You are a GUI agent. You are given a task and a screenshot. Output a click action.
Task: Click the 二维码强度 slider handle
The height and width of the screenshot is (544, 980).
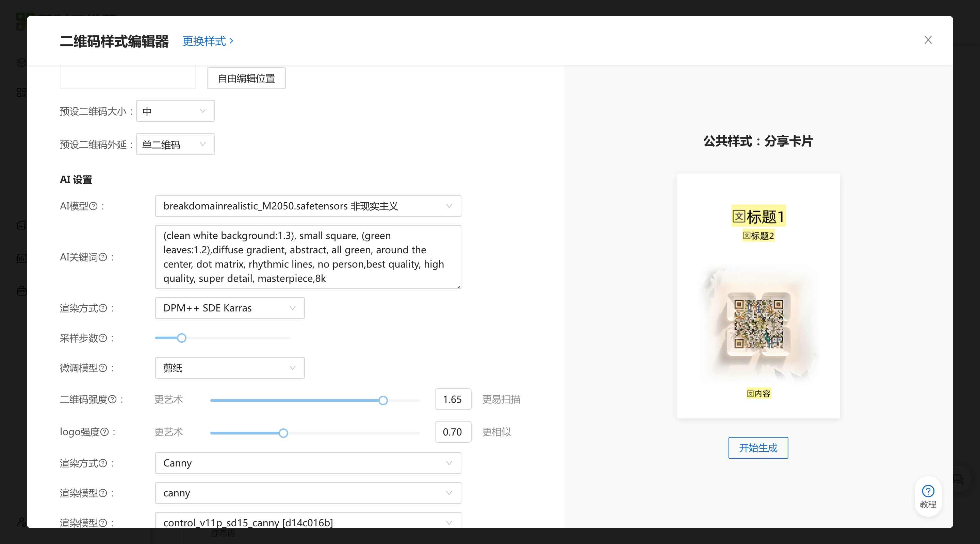click(x=383, y=400)
